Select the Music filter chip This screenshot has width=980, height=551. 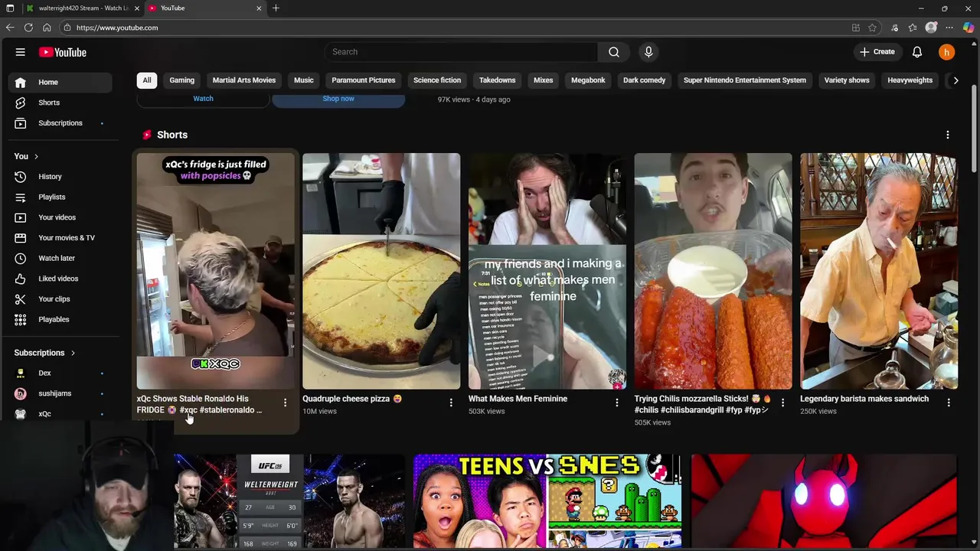pos(304,80)
